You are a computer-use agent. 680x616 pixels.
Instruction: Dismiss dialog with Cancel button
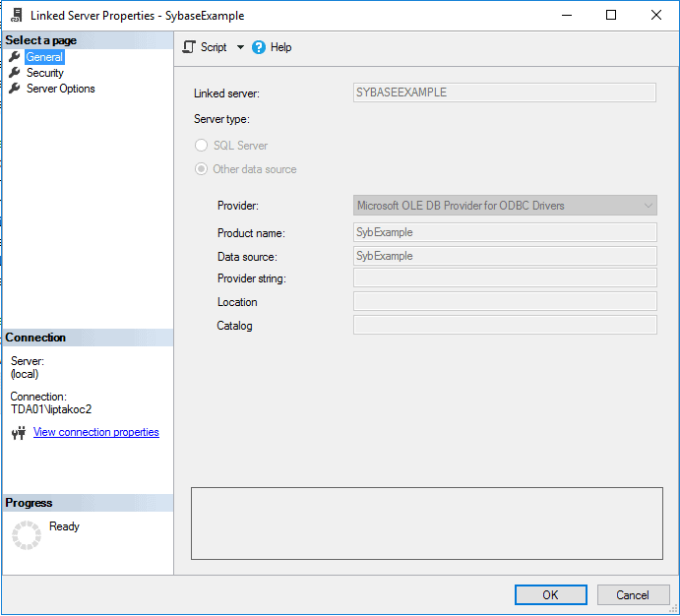click(x=633, y=594)
